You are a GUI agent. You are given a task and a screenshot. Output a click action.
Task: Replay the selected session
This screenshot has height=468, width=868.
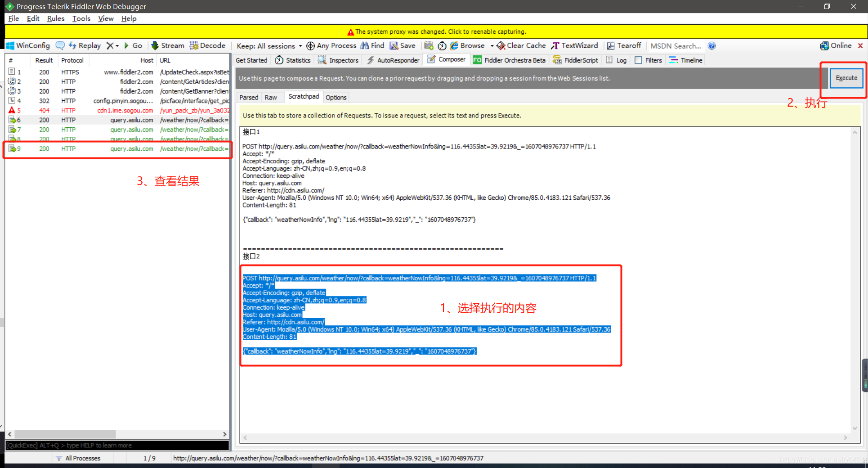pos(85,45)
